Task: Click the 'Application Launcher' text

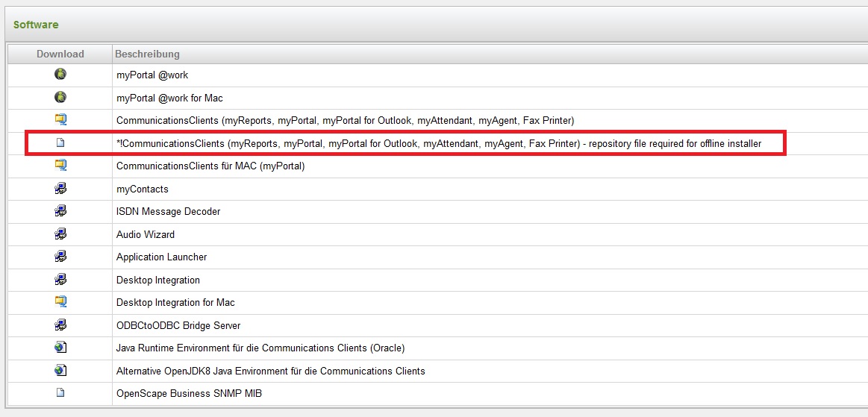Action: (162, 257)
